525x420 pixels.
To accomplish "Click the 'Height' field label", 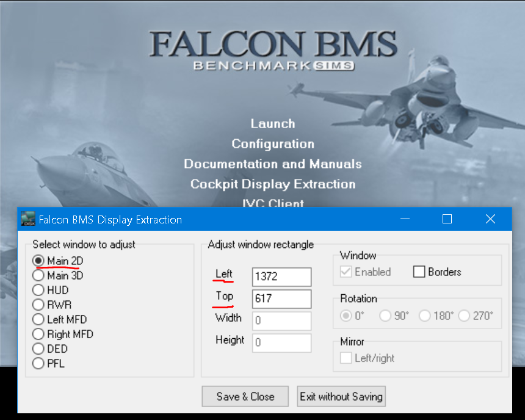I will pyautogui.click(x=230, y=339).
